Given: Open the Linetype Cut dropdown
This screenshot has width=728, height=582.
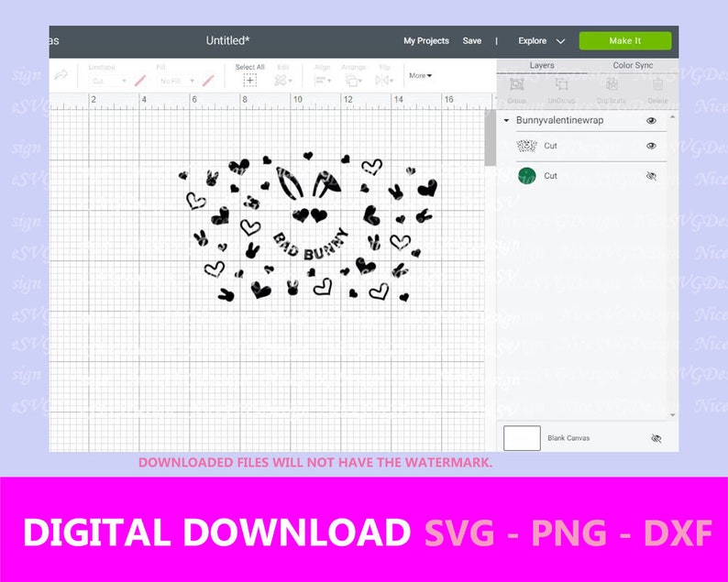Looking at the screenshot, I should click(108, 81).
